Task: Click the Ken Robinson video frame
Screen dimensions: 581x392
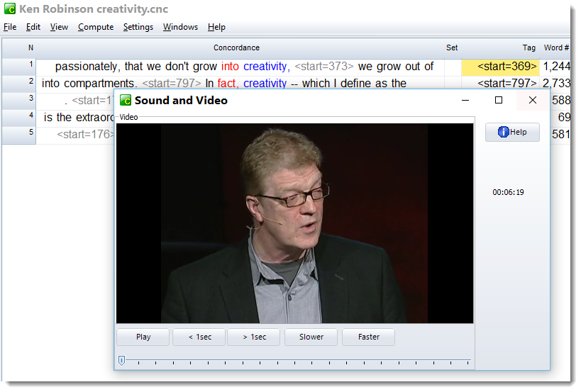Action: (294, 223)
